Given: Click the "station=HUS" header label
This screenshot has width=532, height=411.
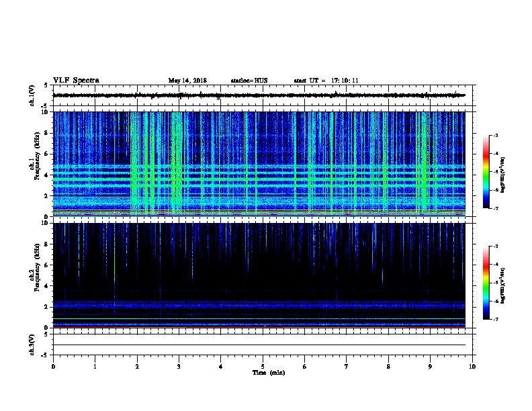Looking at the screenshot, I should 249,81.
